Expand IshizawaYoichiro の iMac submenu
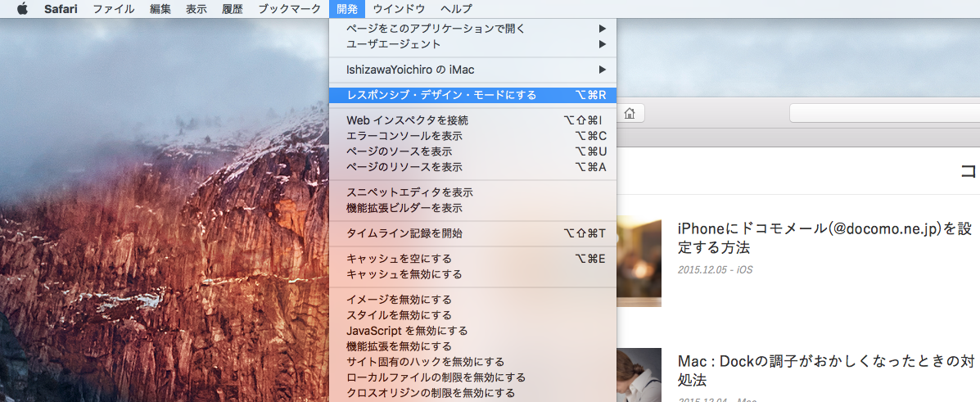Image resolution: width=980 pixels, height=402 pixels. [472, 70]
